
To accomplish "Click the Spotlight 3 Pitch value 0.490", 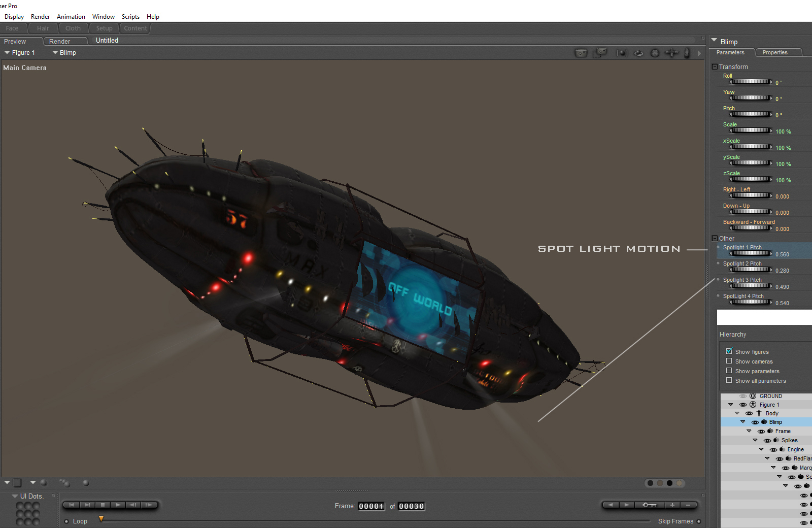I will (782, 287).
